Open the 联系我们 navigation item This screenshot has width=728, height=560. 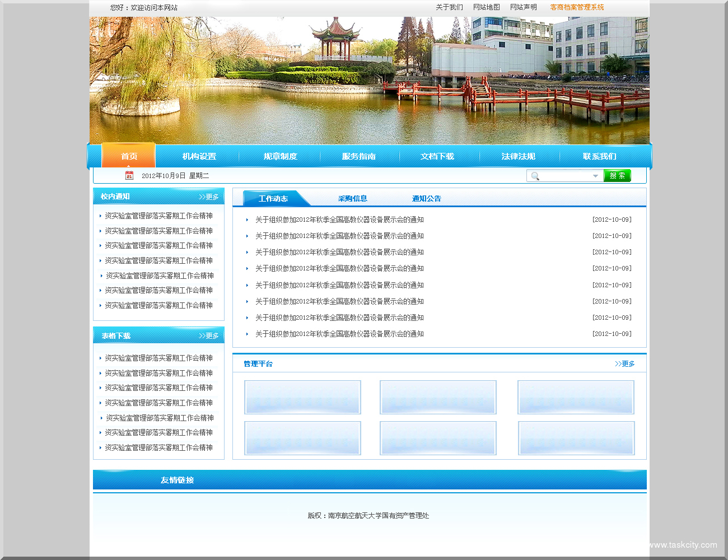point(599,156)
